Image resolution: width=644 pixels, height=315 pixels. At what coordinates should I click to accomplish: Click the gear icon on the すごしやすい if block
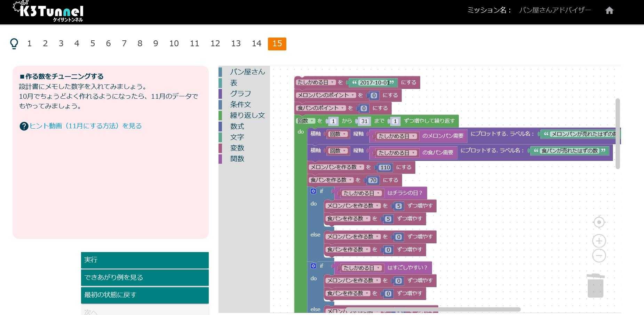pyautogui.click(x=313, y=266)
